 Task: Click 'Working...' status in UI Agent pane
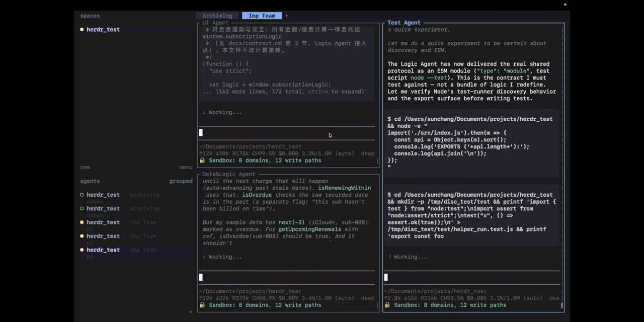(225, 112)
